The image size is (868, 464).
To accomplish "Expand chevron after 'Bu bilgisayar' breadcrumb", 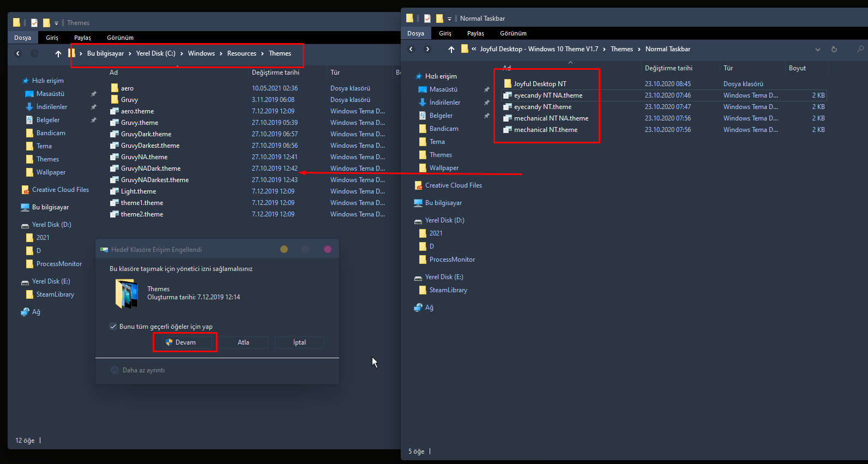I will point(130,53).
